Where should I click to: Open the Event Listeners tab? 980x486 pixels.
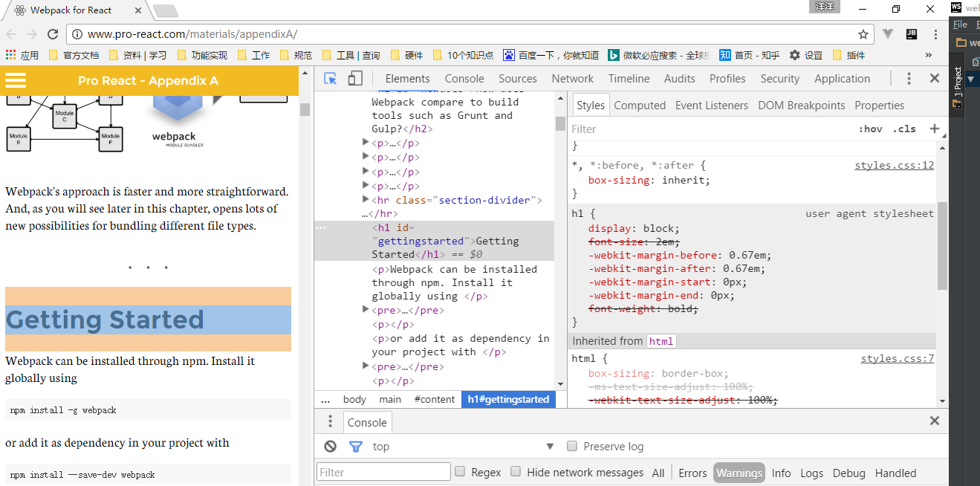tap(712, 105)
